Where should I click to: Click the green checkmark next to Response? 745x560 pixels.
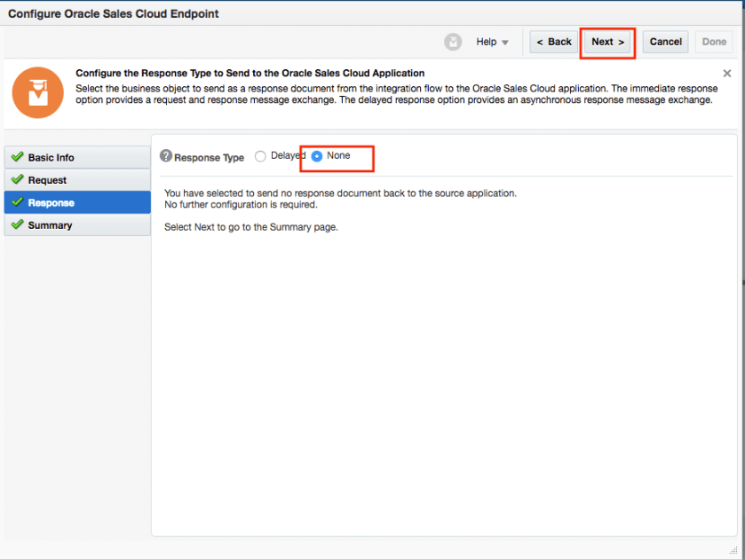(17, 202)
